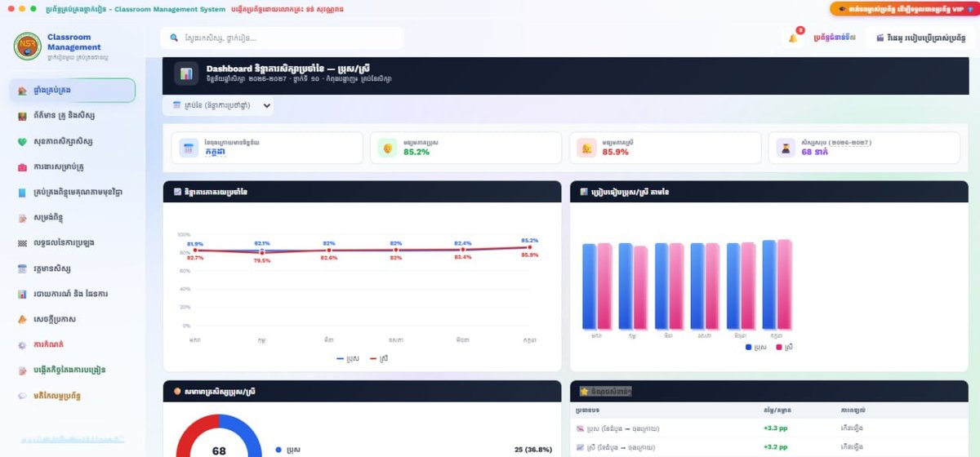The width and height of the screenshot is (980, 457).
Task: Click the Classroom Management title in sidebar
Action: pyautogui.click(x=74, y=42)
